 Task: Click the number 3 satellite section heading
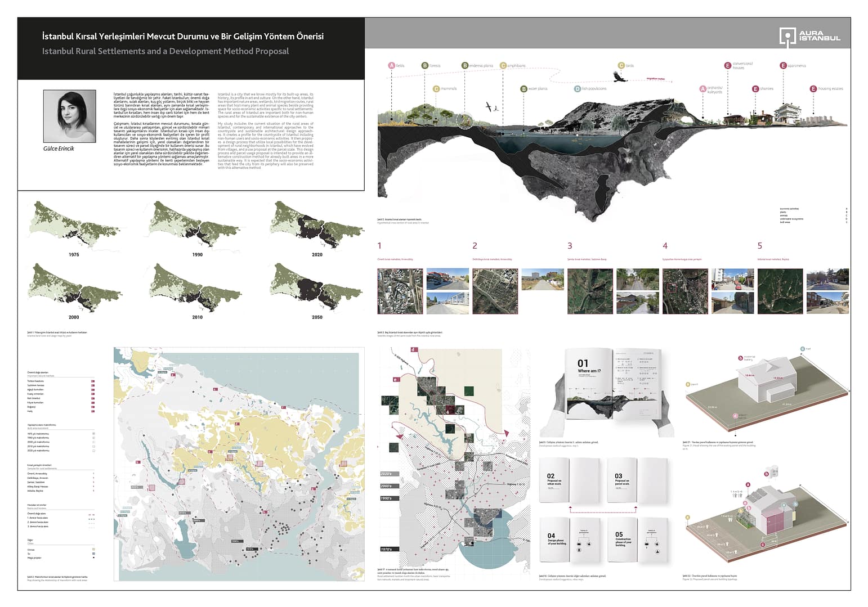(x=570, y=246)
